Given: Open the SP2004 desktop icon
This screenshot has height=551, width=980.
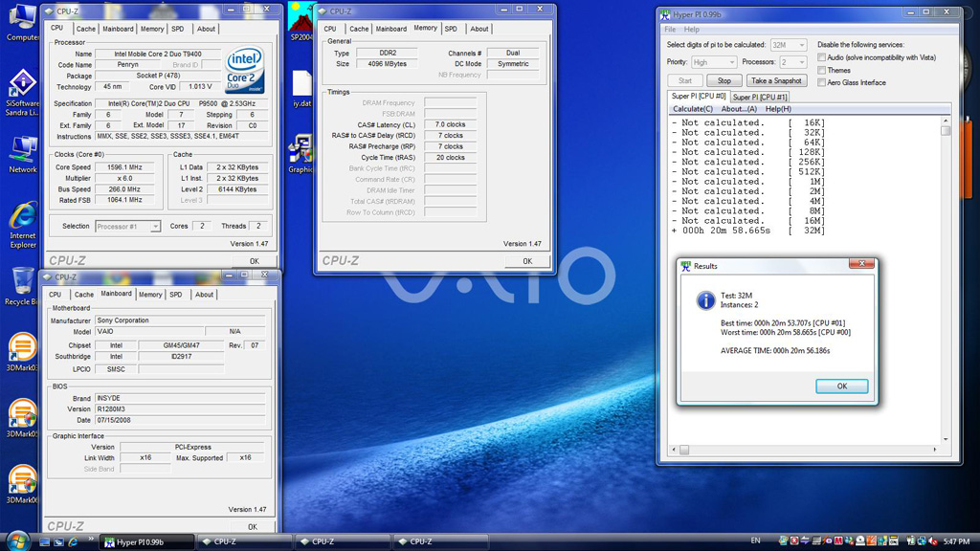Looking at the screenshot, I should point(301,22).
